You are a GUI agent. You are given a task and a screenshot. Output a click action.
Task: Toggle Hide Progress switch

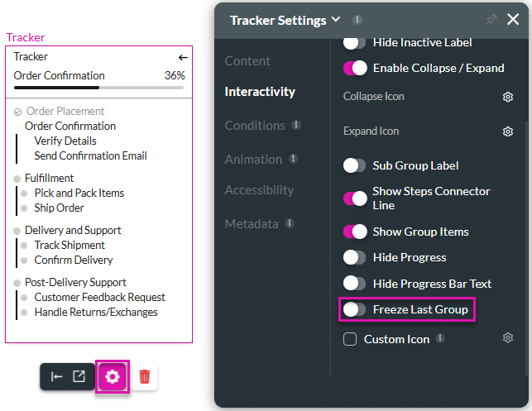355,257
